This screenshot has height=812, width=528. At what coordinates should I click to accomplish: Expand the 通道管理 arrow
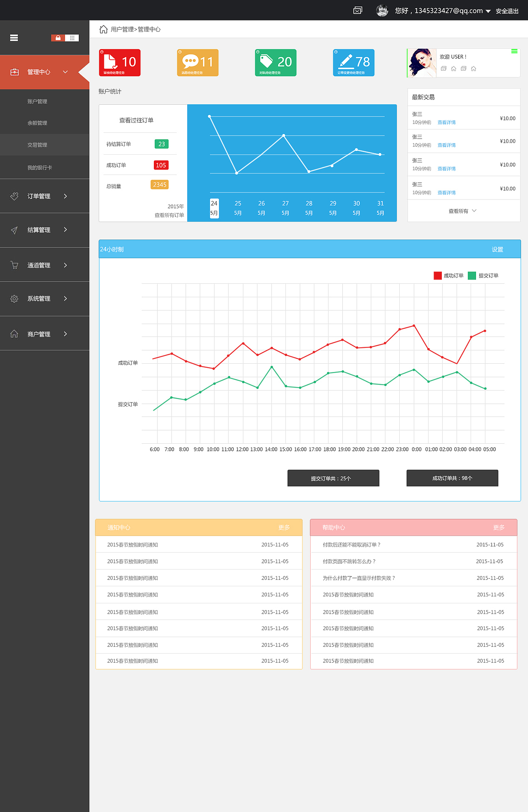tap(65, 265)
